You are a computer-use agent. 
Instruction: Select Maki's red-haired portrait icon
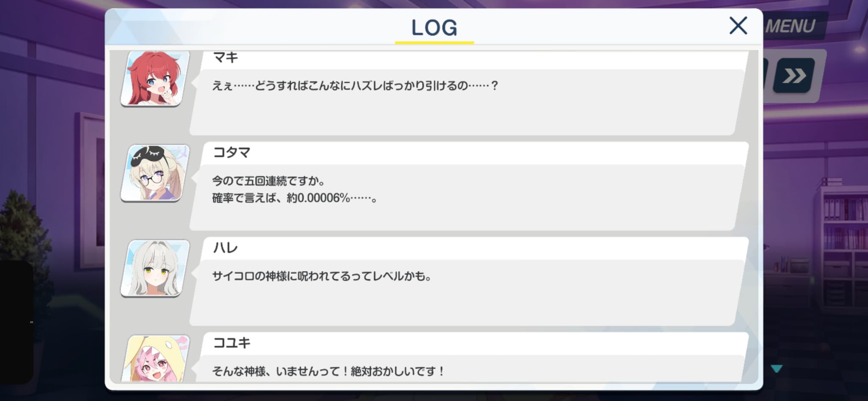tap(155, 78)
